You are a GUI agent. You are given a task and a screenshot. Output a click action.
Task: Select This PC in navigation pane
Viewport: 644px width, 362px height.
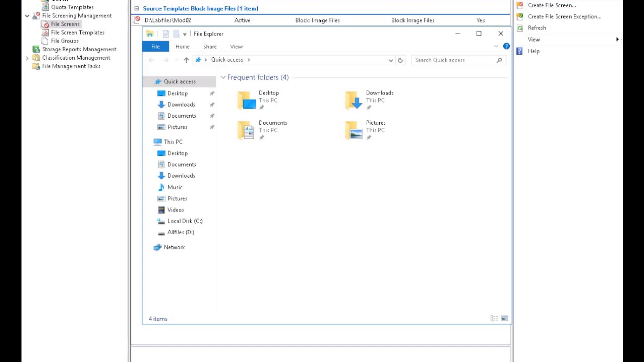tap(173, 142)
